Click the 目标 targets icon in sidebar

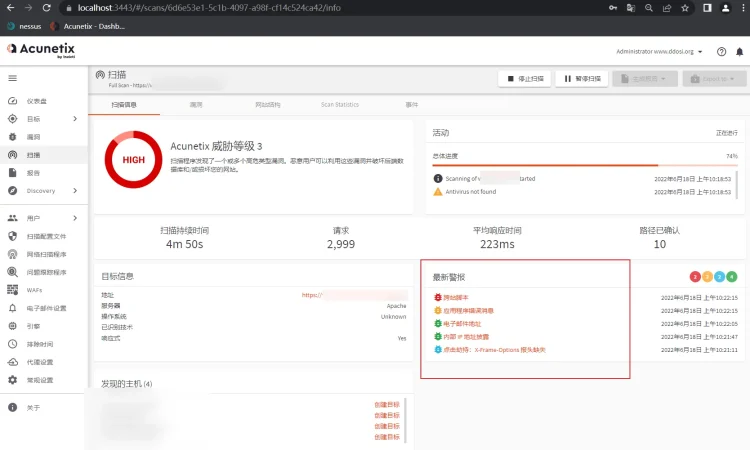(12, 119)
